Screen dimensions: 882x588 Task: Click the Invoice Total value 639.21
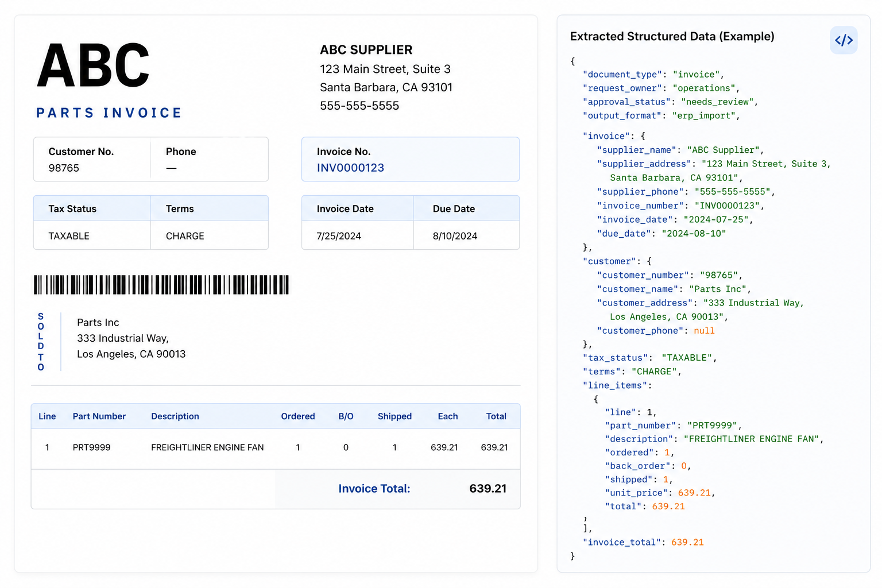tap(488, 489)
